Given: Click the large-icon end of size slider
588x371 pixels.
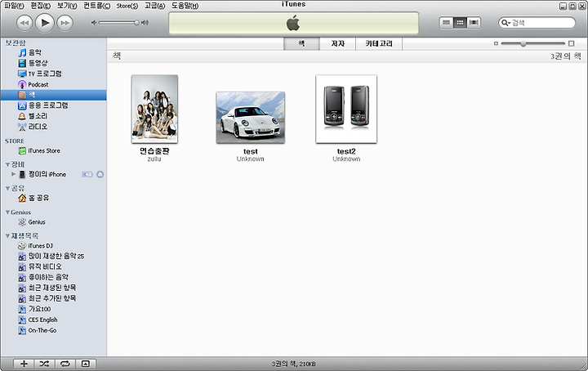Looking at the screenshot, I should point(571,43).
